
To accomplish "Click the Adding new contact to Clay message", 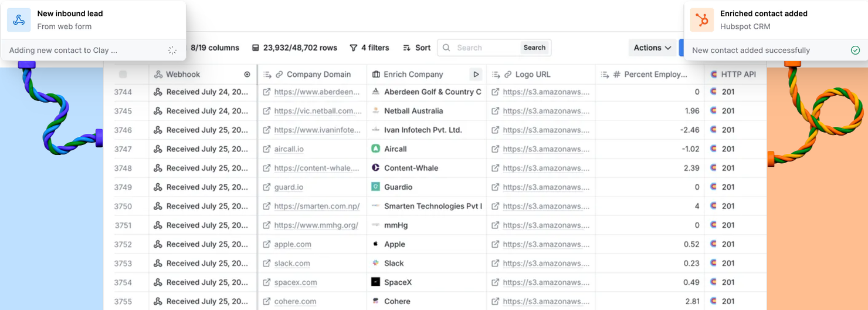I will pos(63,50).
